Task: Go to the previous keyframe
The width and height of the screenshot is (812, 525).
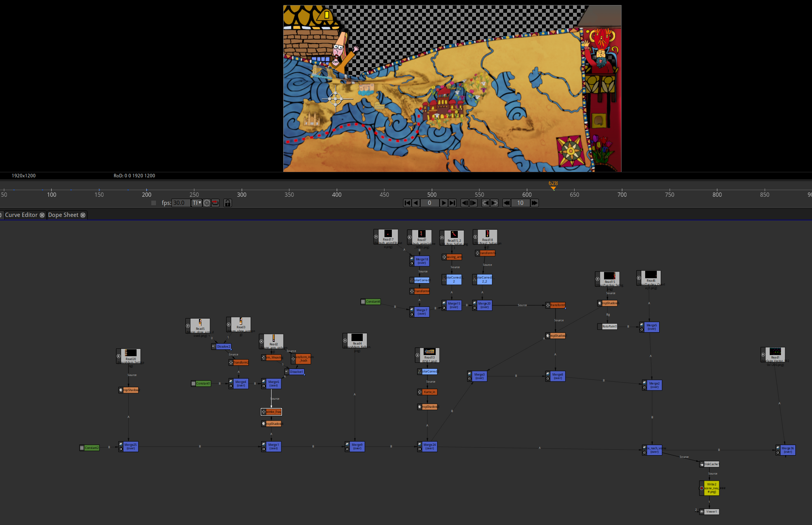Action: [485, 203]
